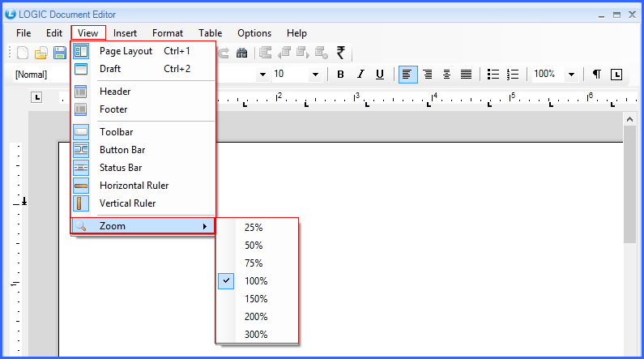Click the toolbar zoom field showing 100%
This screenshot has height=359, width=644.
coord(548,75)
